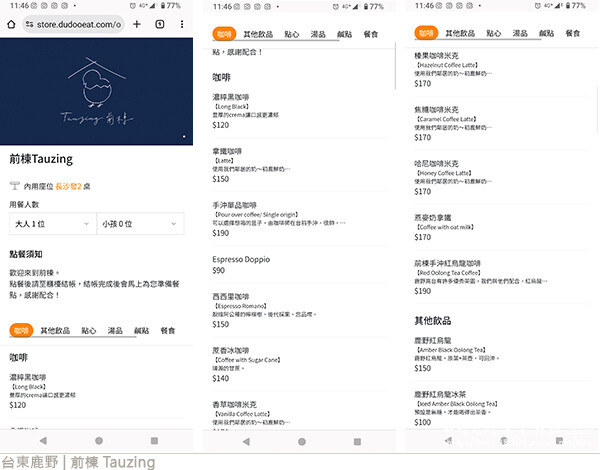
Task: Open the Red Oolong Tea Coffee $190 item
Action: click(x=501, y=277)
